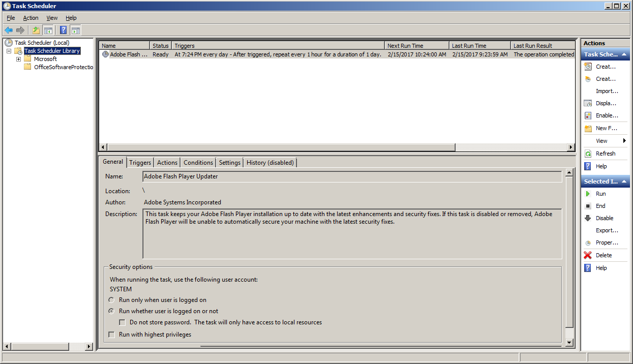Switch to the Triggers tab
The image size is (633, 364).
click(140, 163)
